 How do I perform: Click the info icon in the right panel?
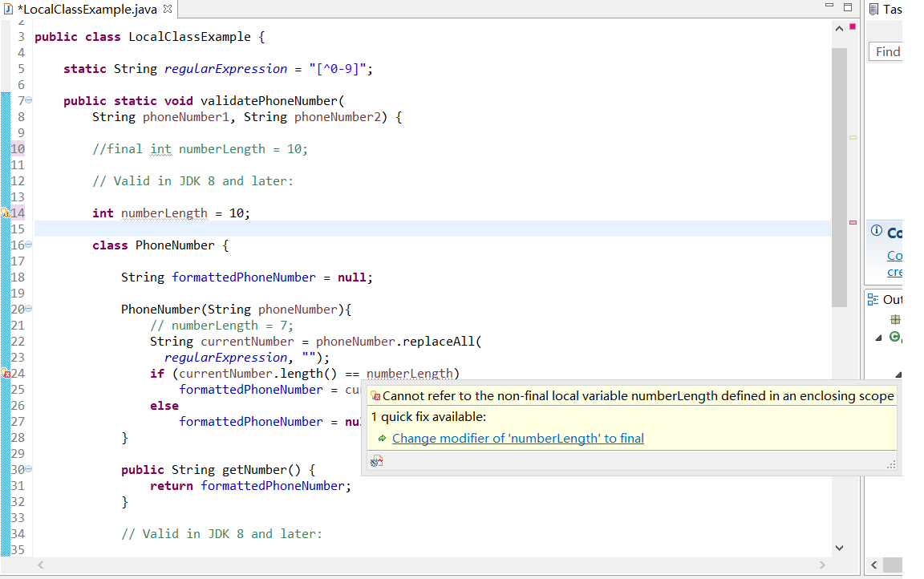(876, 230)
